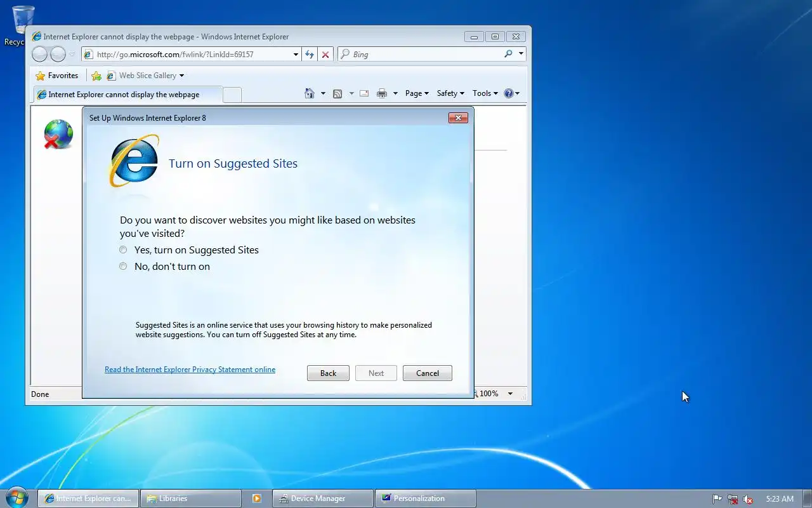Screen dimensions: 812x508
Task: Click the IE logo in the window title bar
Action: (37, 37)
